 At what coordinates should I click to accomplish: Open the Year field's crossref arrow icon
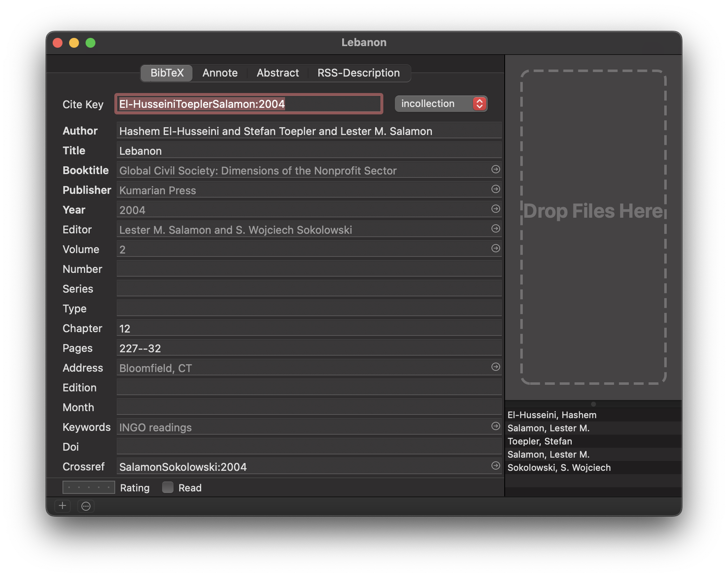pyautogui.click(x=495, y=209)
